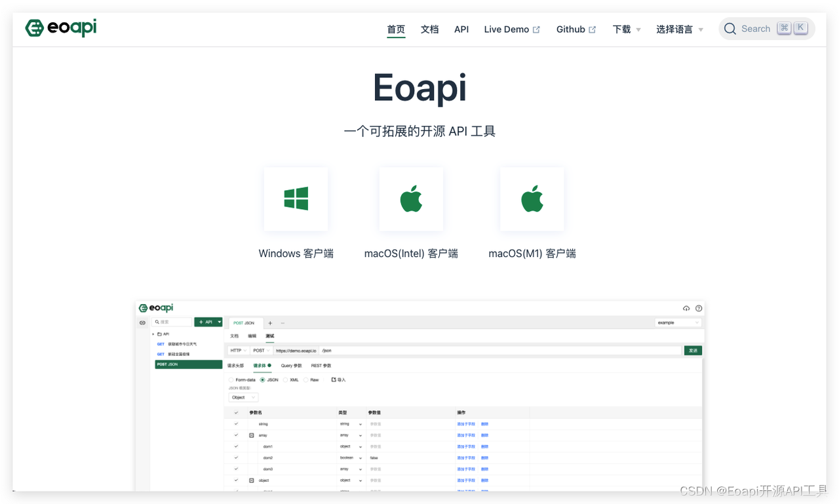Click the eoapi logo inside the app preview

coord(156,308)
